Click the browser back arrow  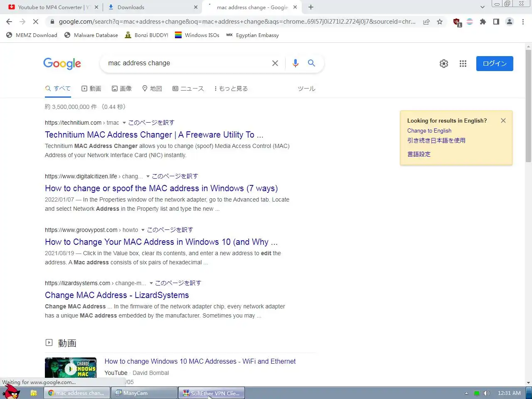[9, 22]
